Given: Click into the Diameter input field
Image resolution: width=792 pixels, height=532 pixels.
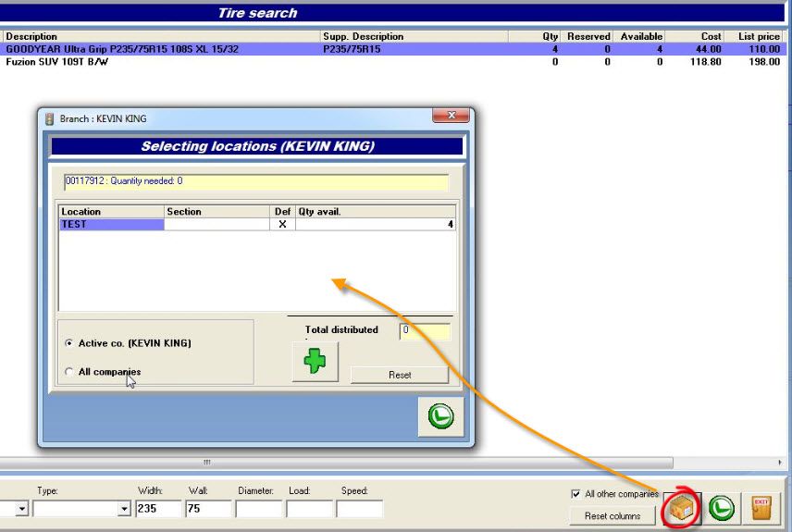Looking at the screenshot, I should [258, 509].
